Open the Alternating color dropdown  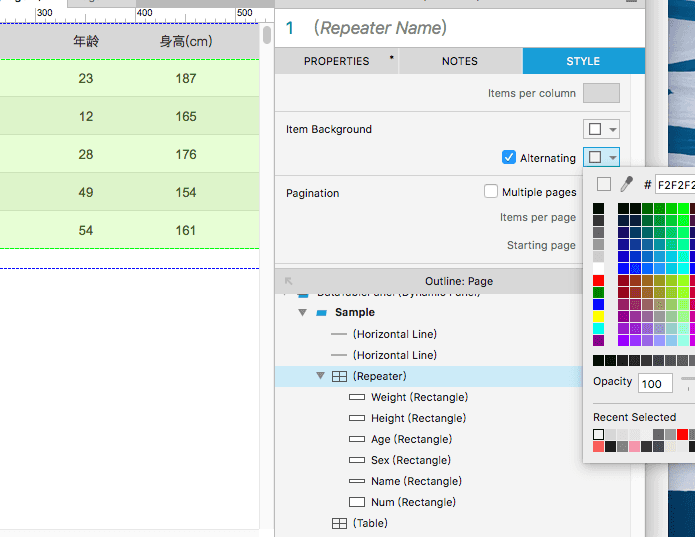601,157
